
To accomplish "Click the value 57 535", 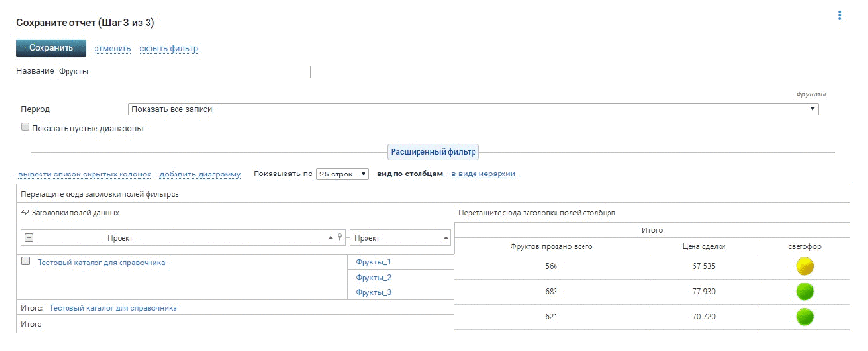I will [704, 266].
